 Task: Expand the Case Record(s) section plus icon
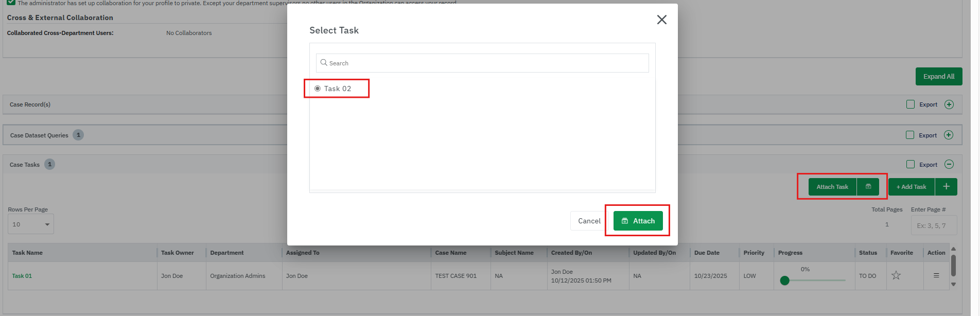(949, 104)
